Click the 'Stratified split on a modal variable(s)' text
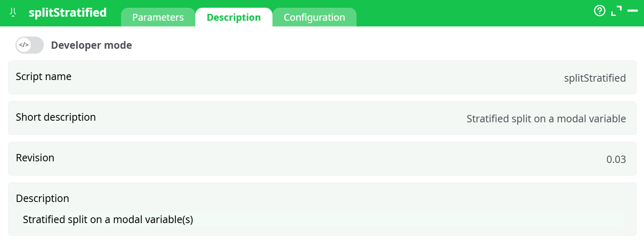The width and height of the screenshot is (644, 243). point(108,219)
